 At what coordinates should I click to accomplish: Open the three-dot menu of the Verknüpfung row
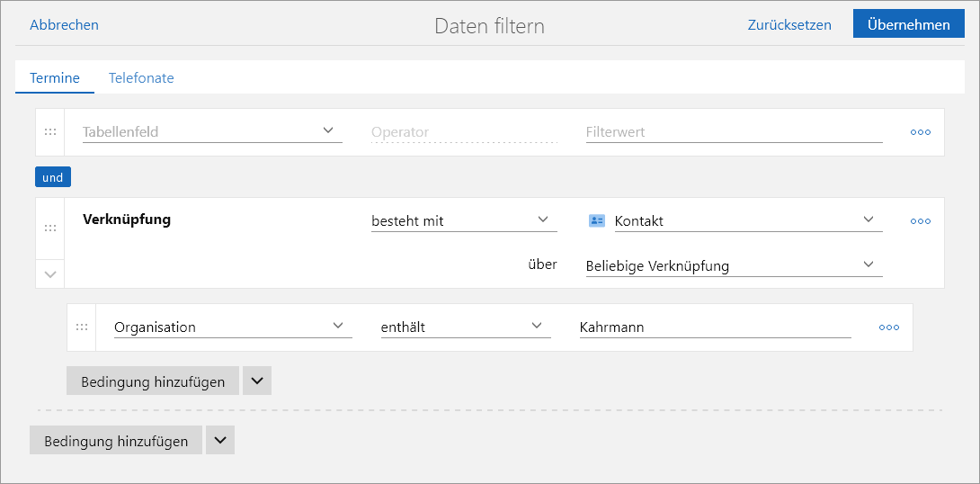pyautogui.click(x=920, y=221)
